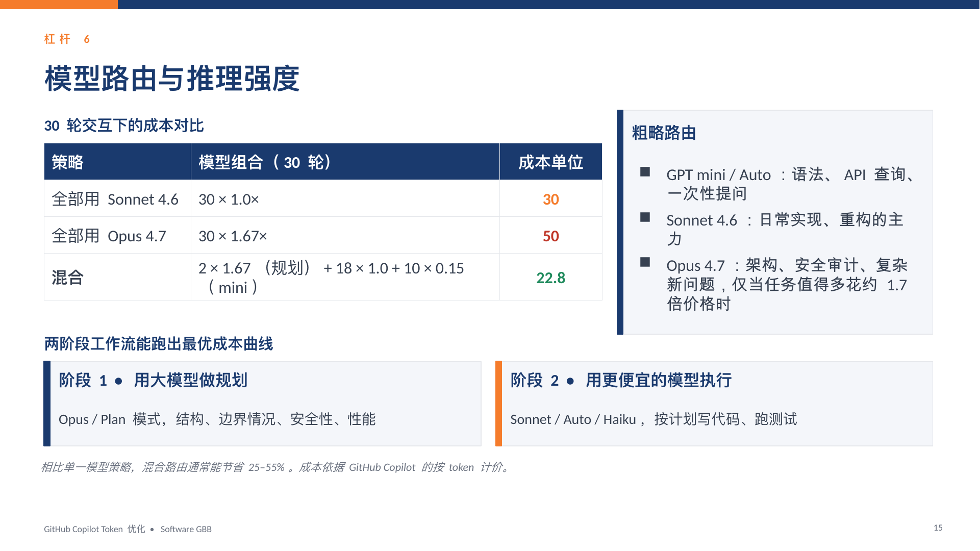Click the italic footnote about 25–55% savings

coord(275,467)
